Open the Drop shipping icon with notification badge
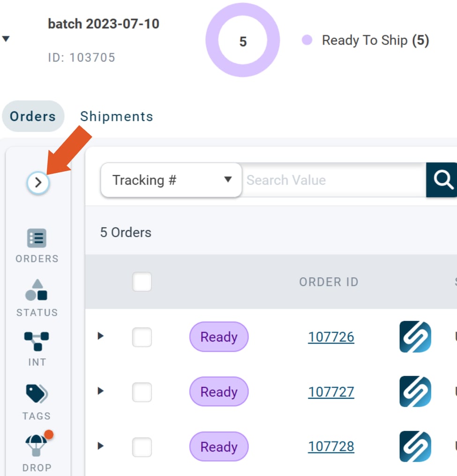The image size is (457, 476). click(37, 449)
